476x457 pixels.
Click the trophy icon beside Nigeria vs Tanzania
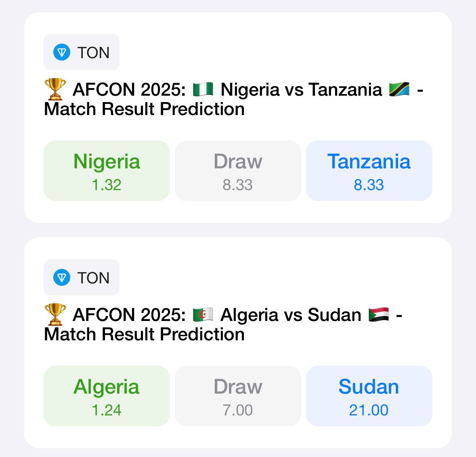tap(55, 89)
